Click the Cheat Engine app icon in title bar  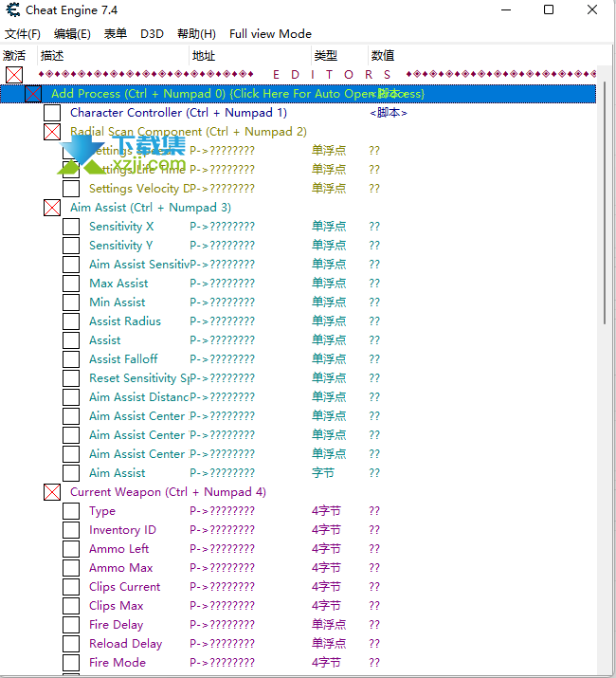click(x=13, y=9)
